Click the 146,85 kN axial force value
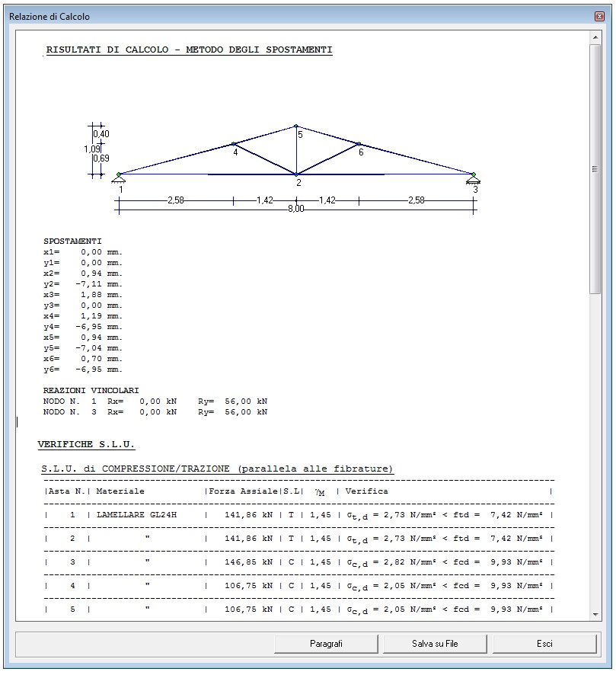This screenshot has height=675, width=616. coord(249,562)
